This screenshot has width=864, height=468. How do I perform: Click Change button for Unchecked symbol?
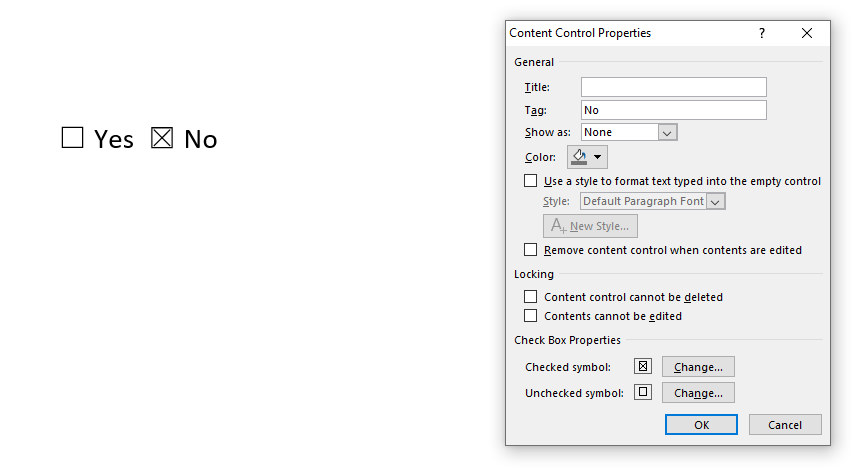coord(698,393)
